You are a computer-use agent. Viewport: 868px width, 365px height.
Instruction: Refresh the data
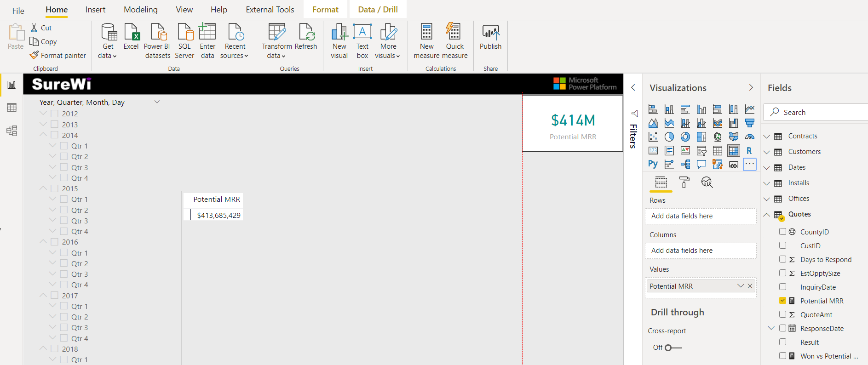click(x=306, y=36)
